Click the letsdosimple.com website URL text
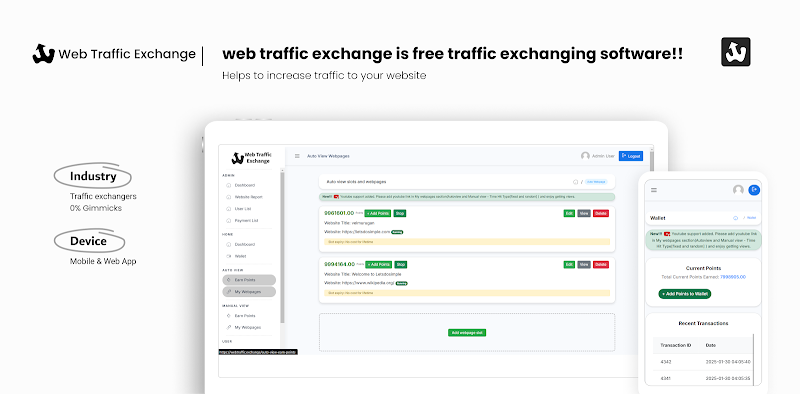800x394 pixels. click(365, 232)
